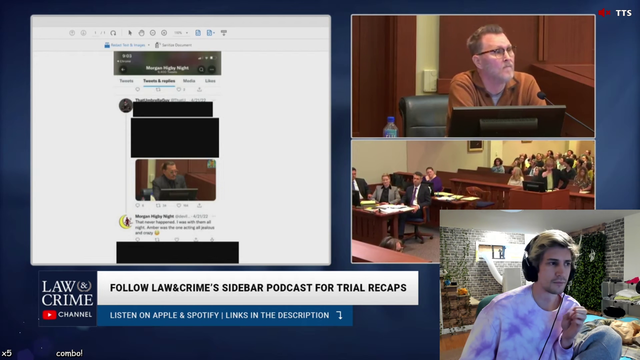The height and width of the screenshot is (360, 640).
Task: Select the Tweets & replies tab
Action: (159, 81)
